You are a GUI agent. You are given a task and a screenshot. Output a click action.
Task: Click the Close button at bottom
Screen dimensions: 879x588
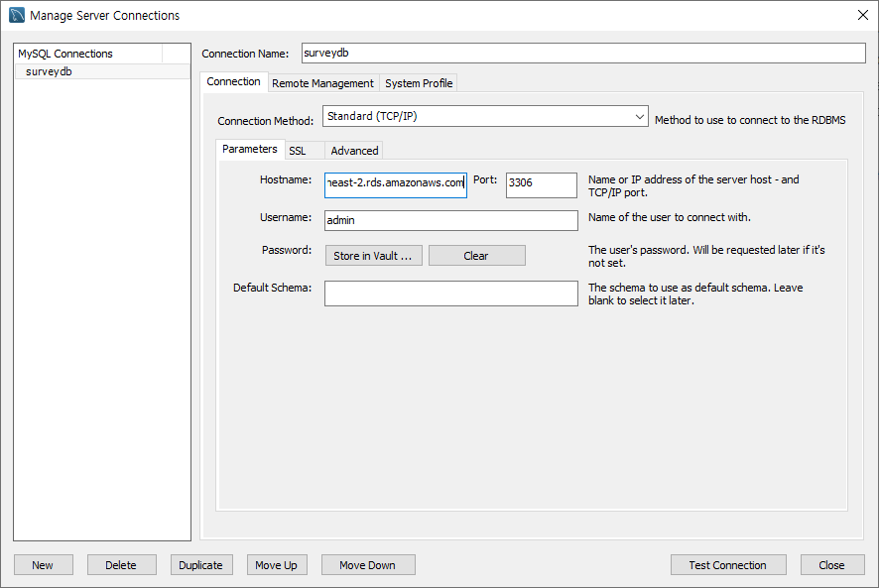[x=832, y=565]
